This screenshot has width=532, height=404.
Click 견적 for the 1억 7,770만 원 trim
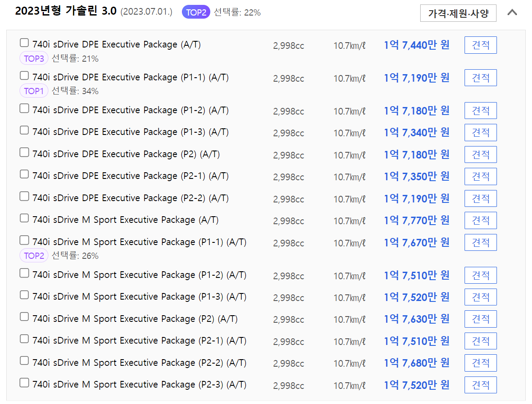(481, 220)
